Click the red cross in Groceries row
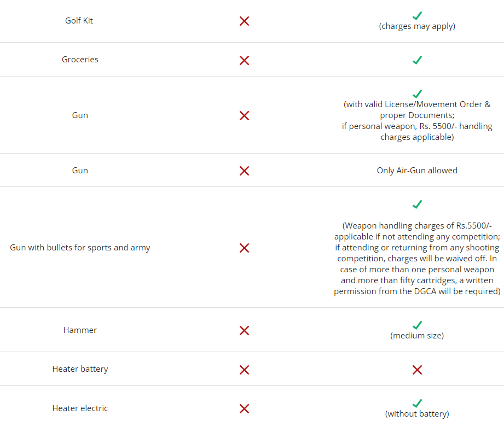 [244, 60]
